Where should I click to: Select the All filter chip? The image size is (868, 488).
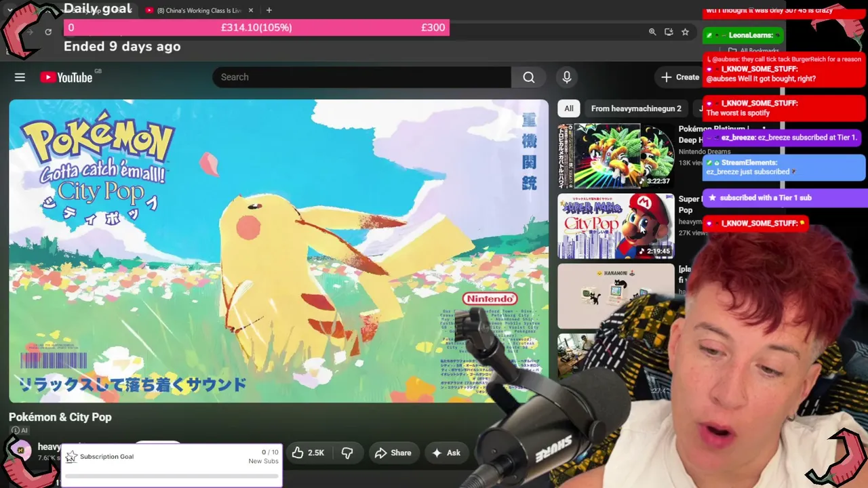pos(569,108)
